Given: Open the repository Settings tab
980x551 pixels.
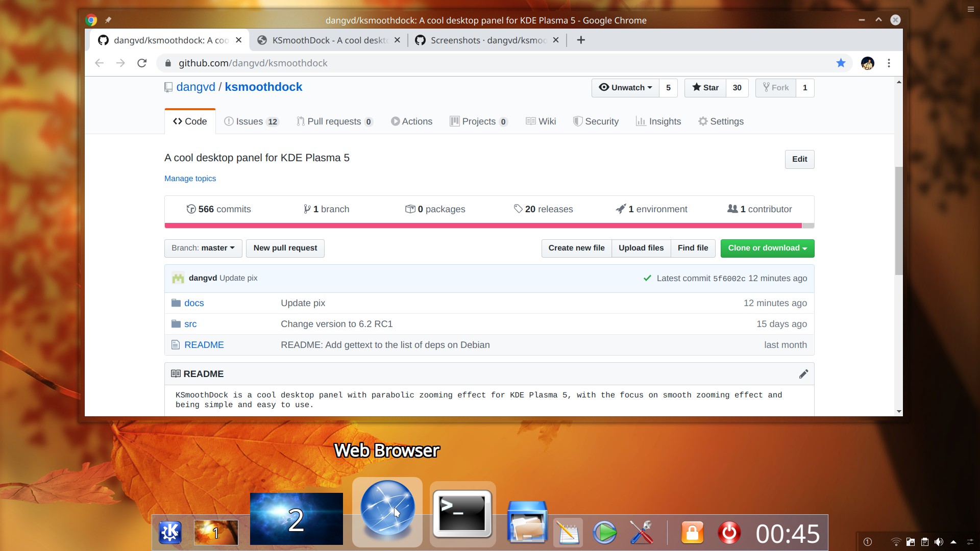Looking at the screenshot, I should click(x=721, y=121).
